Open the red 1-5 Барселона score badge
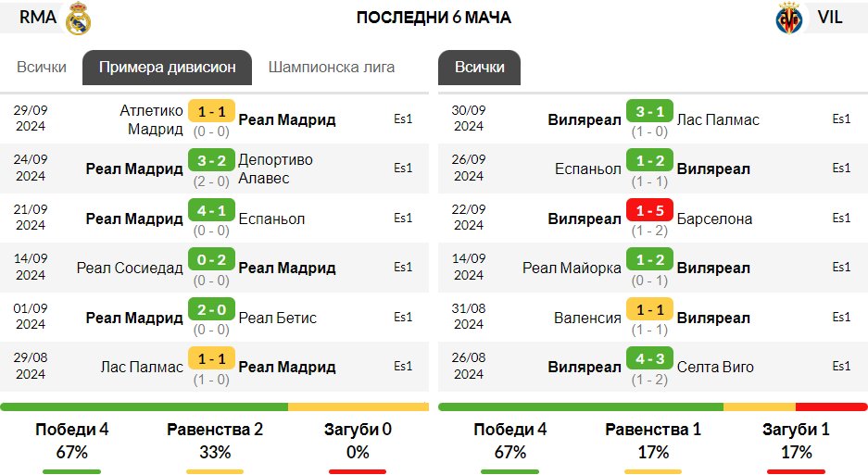 coord(649,210)
